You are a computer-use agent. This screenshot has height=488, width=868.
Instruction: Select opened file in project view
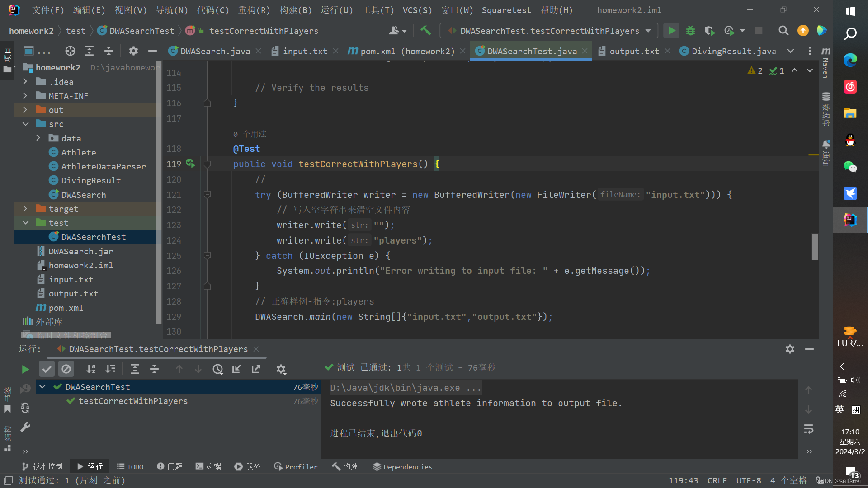pos(70,51)
